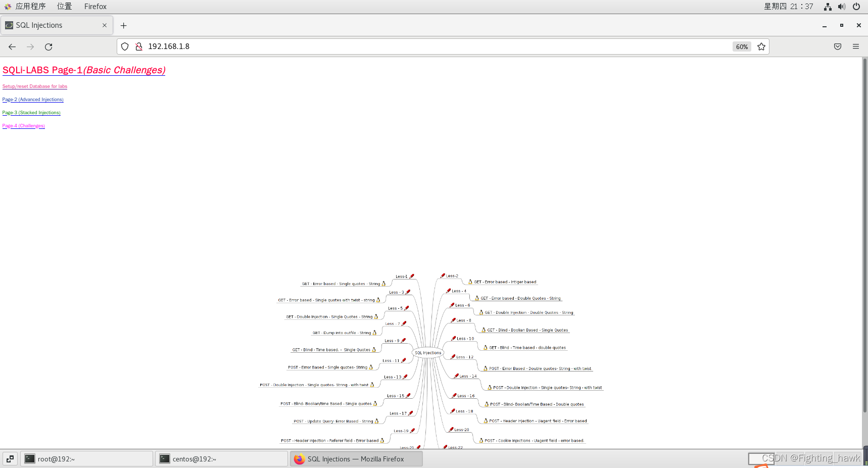Open the tracking protection shield icon
Image resolution: width=868 pixels, height=468 pixels.
(x=125, y=46)
